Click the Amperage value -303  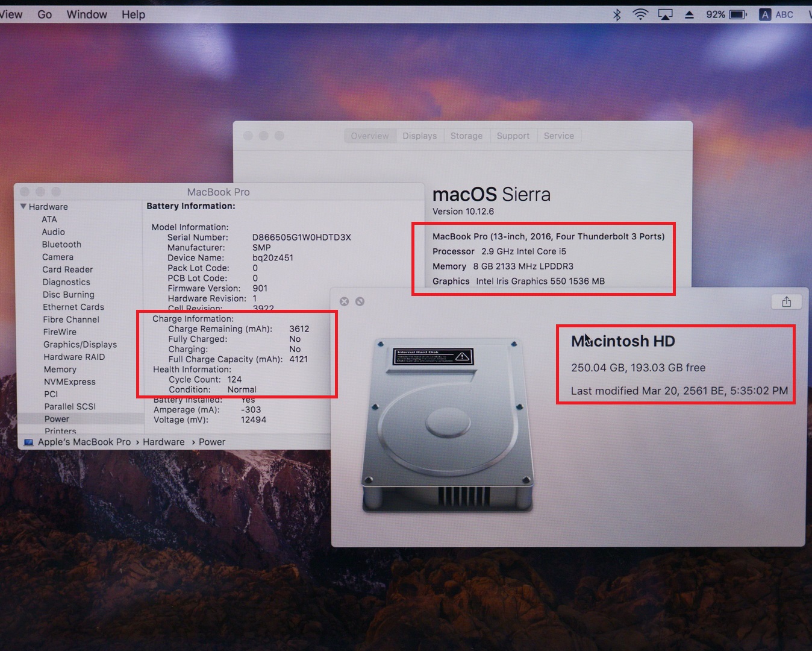click(251, 410)
